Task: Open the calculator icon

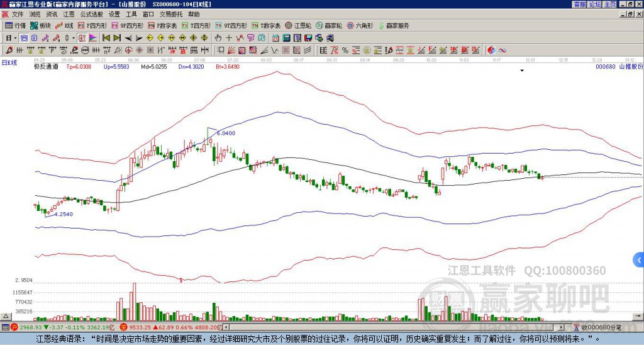Action: coord(286,38)
